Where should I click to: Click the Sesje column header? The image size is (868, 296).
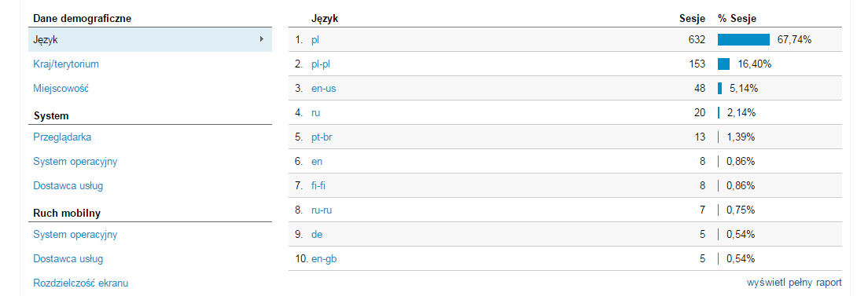[692, 19]
